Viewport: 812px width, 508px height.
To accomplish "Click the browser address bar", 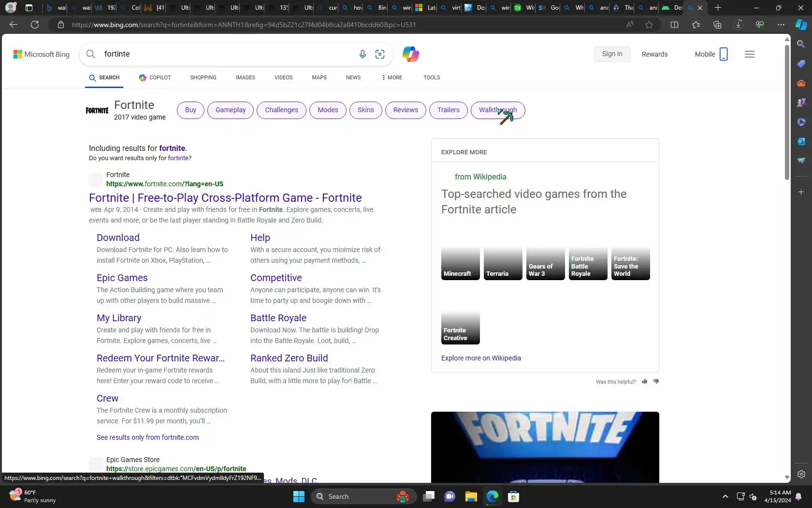I will [338, 25].
